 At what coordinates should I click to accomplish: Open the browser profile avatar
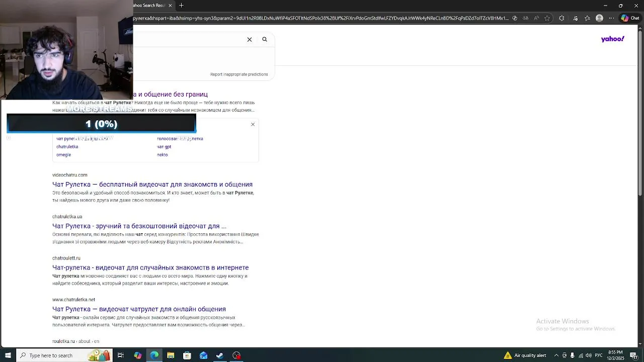(x=599, y=18)
